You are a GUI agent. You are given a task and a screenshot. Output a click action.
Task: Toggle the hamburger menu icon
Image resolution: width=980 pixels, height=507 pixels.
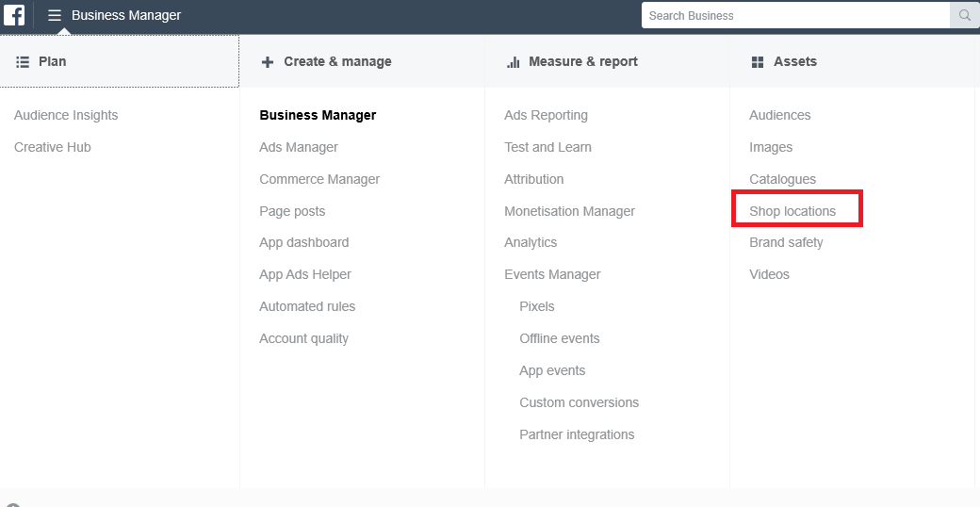tap(55, 15)
